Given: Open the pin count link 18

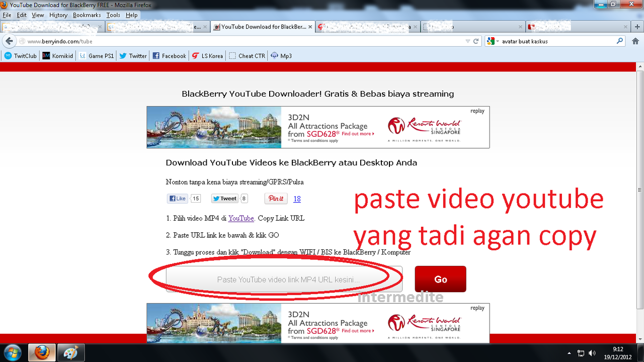Looking at the screenshot, I should (x=297, y=199).
